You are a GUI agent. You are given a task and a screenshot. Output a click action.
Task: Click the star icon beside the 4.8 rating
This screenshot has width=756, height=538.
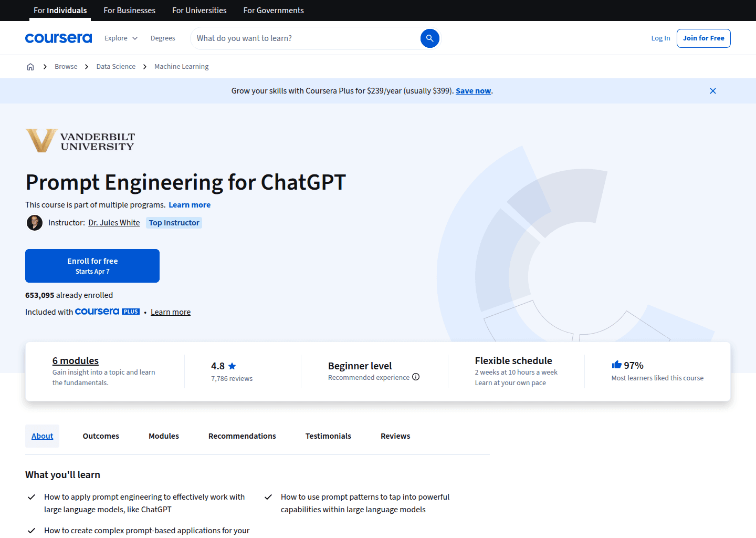[x=233, y=366]
